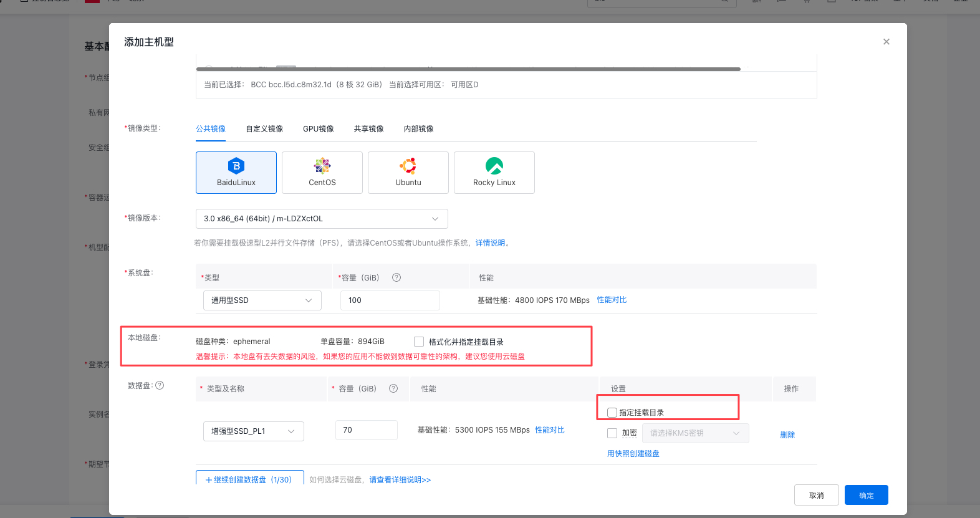Viewport: 980px width, 518px height.
Task: Click the 当前选择可用区: 可用区D text
Action: [x=434, y=85]
